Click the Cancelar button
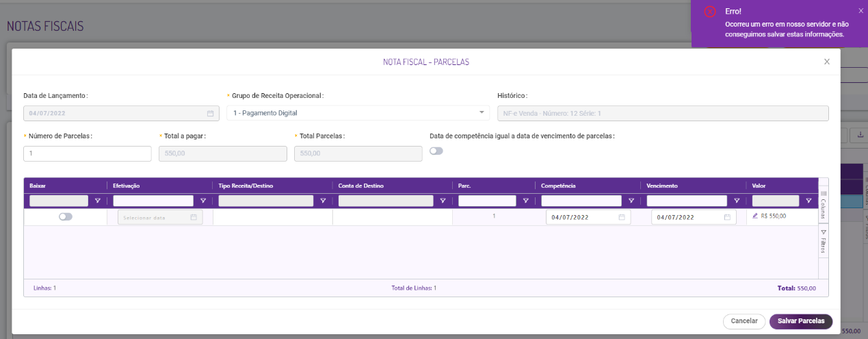The image size is (868, 339). (744, 321)
